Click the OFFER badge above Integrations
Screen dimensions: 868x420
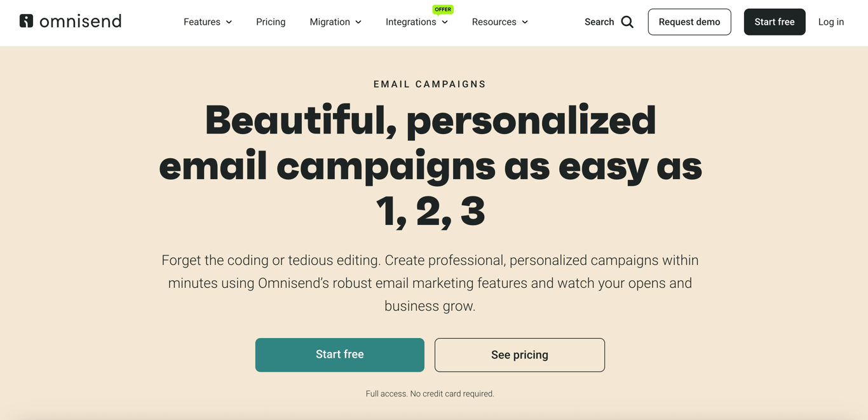point(443,9)
